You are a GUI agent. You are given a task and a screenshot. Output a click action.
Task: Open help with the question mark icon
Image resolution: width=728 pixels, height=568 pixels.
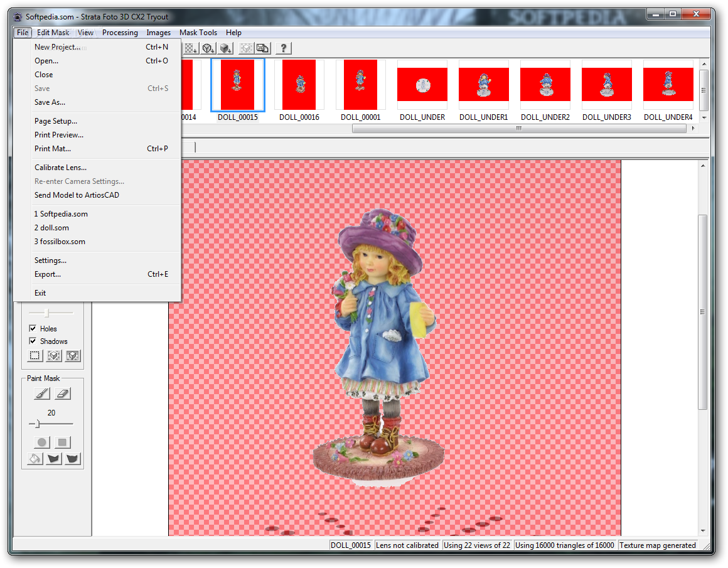click(x=283, y=48)
